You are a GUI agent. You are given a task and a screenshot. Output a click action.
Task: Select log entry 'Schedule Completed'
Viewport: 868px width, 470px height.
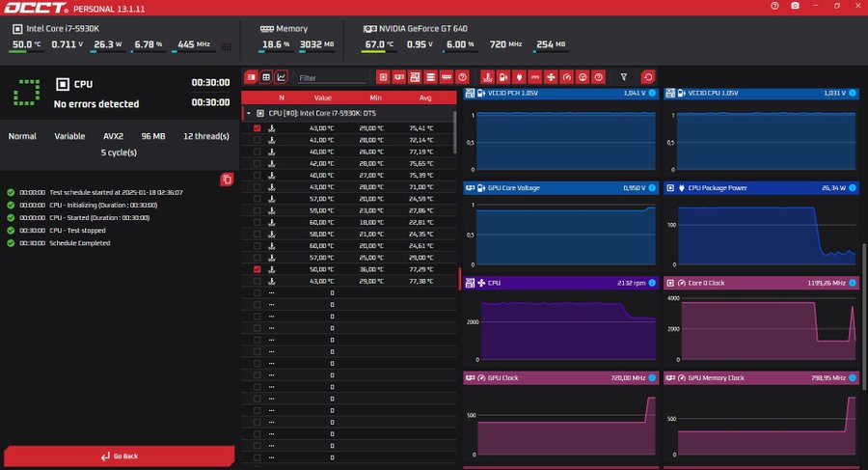click(x=80, y=243)
